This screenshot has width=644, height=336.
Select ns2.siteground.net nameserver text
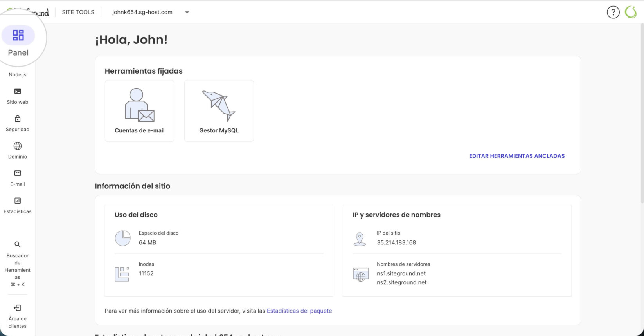tap(402, 282)
